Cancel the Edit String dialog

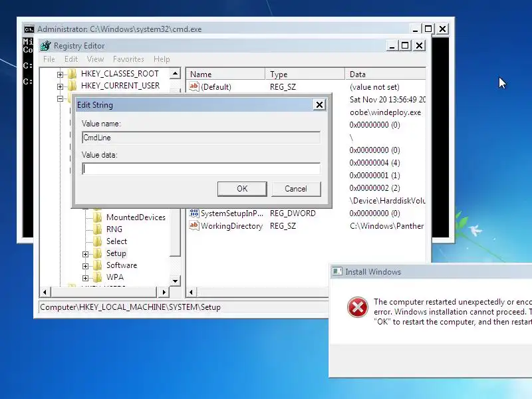pos(296,189)
